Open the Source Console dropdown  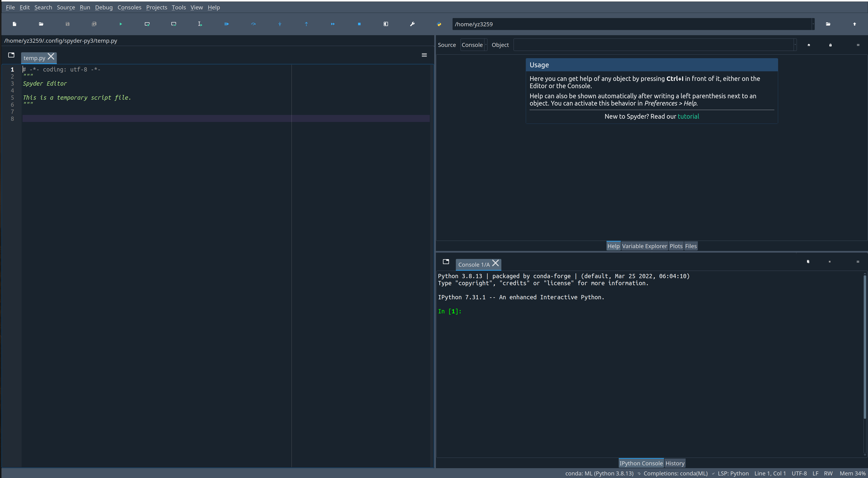(x=474, y=45)
